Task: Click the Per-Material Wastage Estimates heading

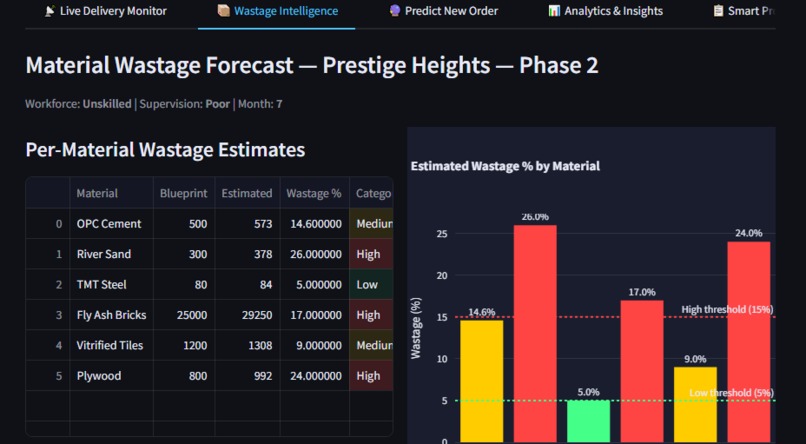Action: [165, 150]
